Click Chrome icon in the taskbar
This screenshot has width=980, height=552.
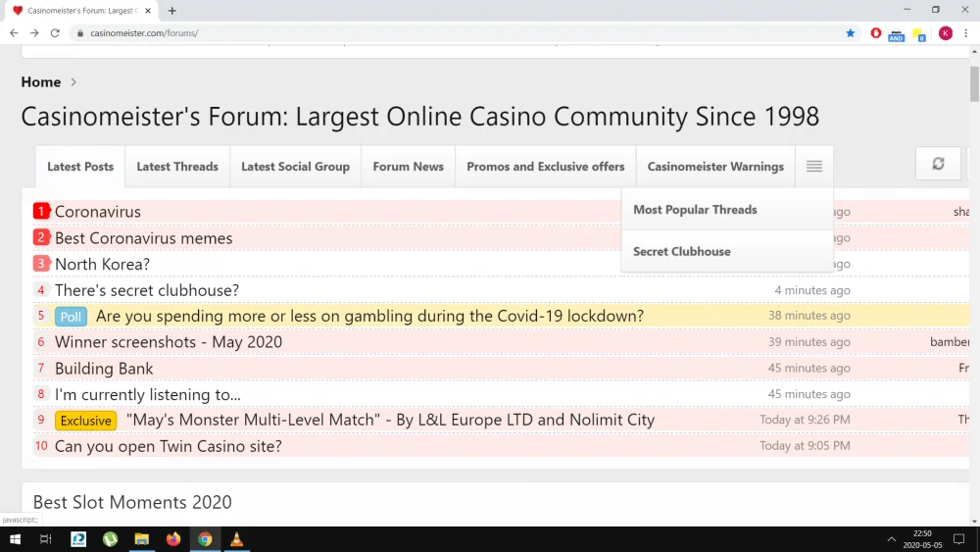pos(205,539)
